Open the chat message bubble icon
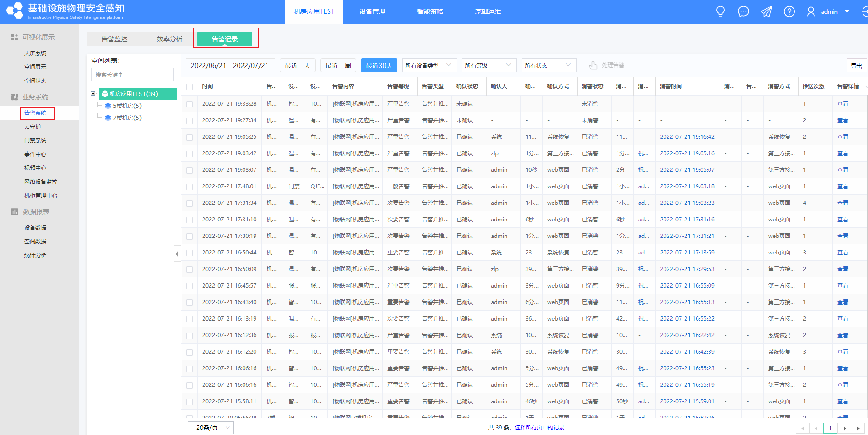The image size is (868, 435). pyautogui.click(x=743, y=12)
